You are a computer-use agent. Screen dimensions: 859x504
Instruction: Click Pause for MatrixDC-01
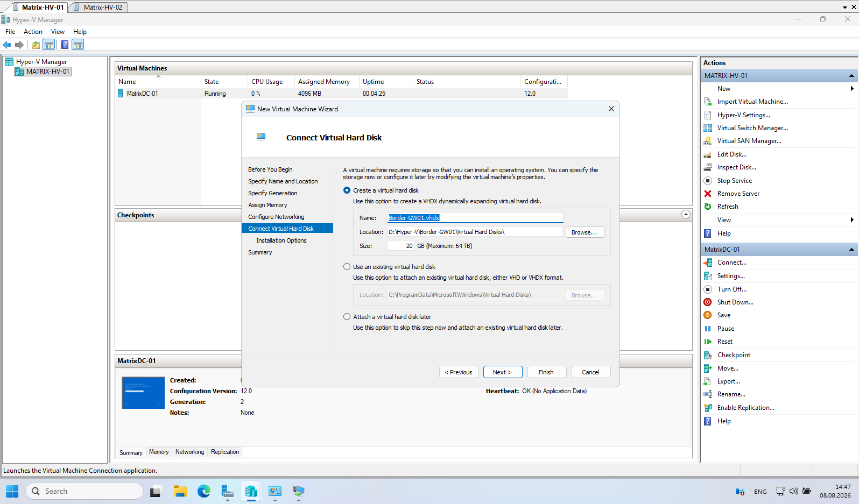point(726,329)
